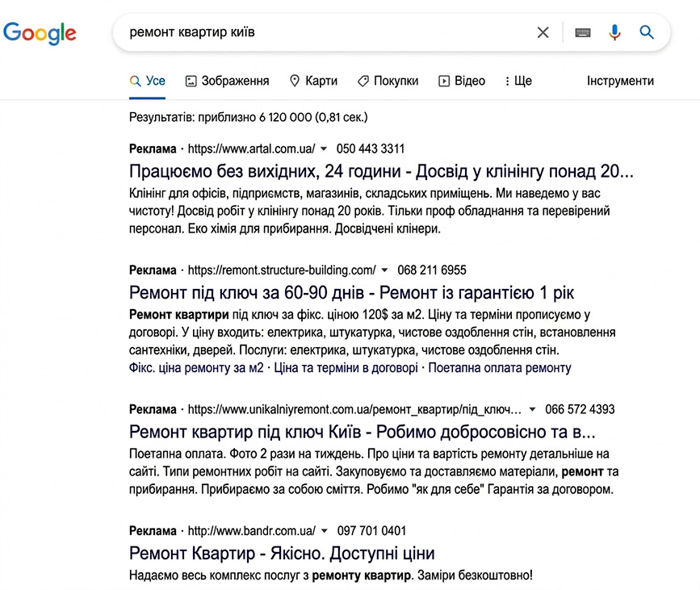Click the URL https://www.artal.com.ua/
The height and width of the screenshot is (590, 700).
[251, 149]
